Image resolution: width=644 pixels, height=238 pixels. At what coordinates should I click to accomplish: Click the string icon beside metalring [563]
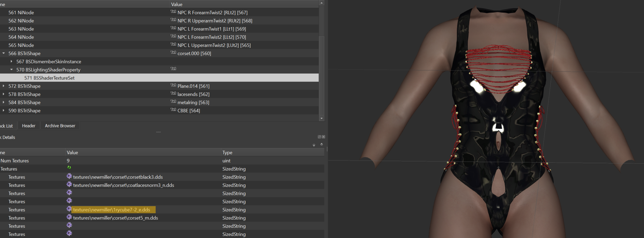173,101
